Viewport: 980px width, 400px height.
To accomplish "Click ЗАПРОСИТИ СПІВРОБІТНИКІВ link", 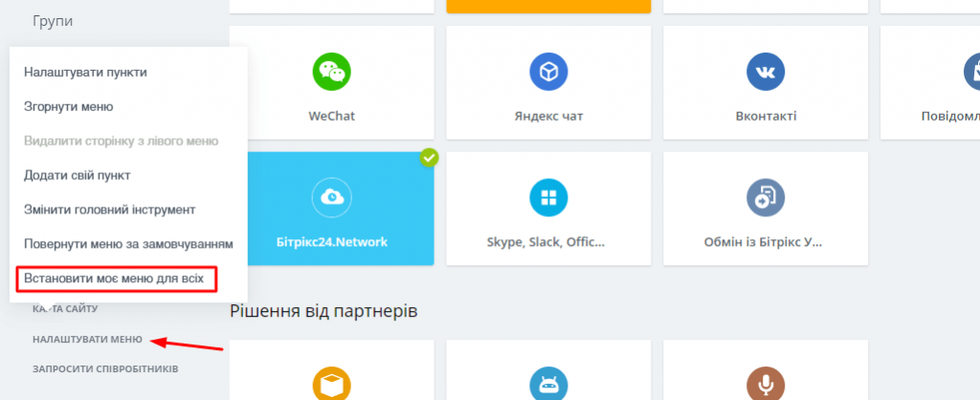I will pos(105,369).
